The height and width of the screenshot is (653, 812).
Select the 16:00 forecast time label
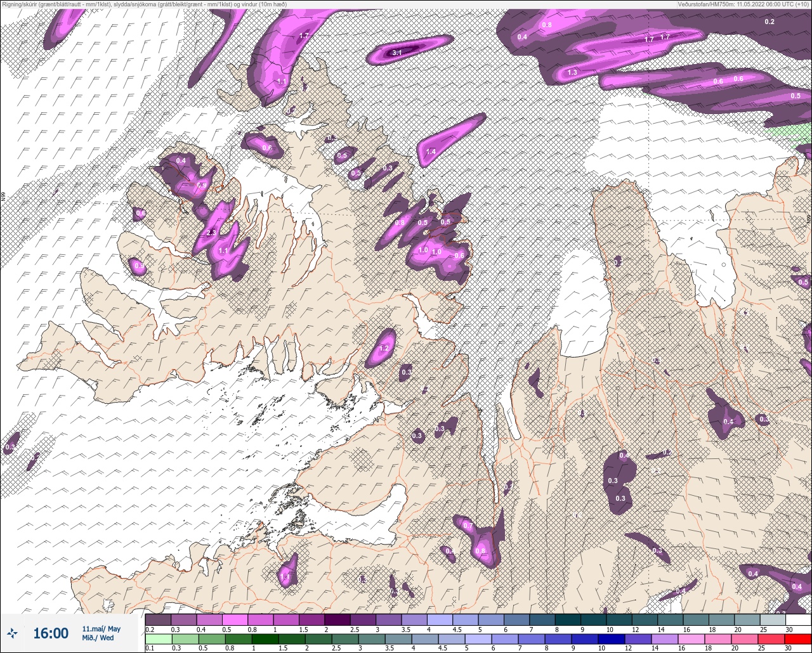click(x=51, y=633)
